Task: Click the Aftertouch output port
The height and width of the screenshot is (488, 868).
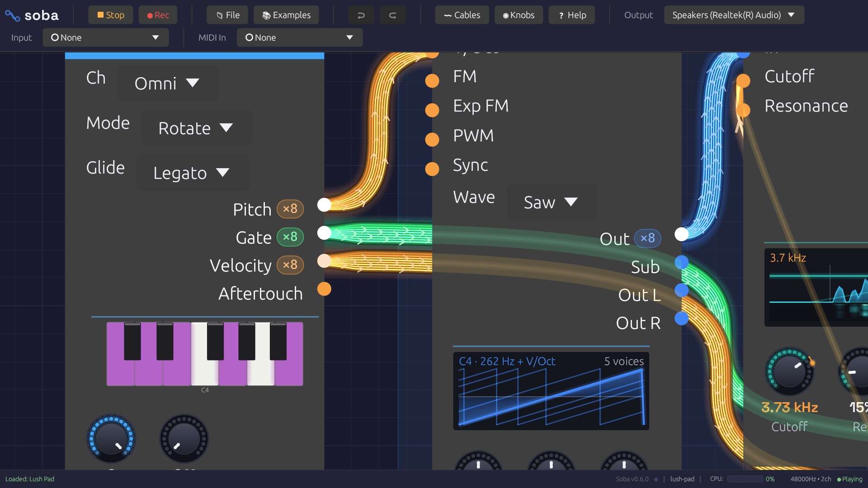Action: tap(324, 289)
